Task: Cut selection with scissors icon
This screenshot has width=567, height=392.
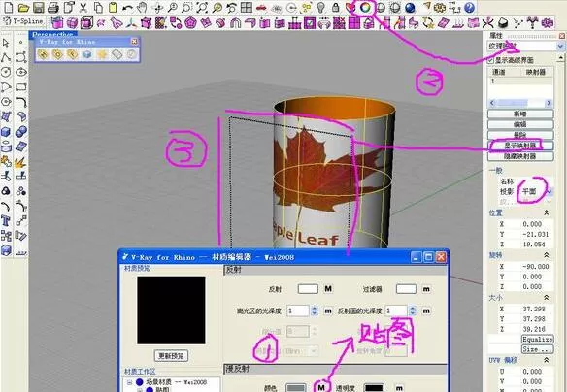Action: 83,7
